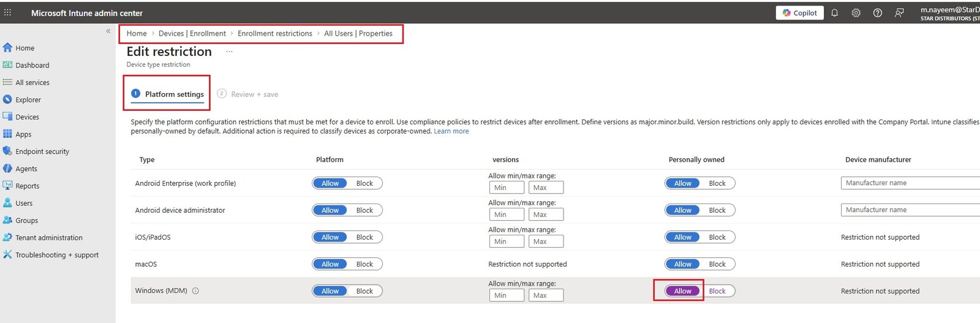
Task: Go to Home breadcrumb
Action: (137, 33)
